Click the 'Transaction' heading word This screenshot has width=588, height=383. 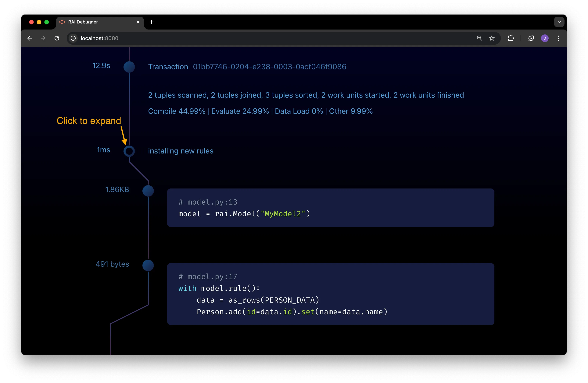pyautogui.click(x=168, y=67)
